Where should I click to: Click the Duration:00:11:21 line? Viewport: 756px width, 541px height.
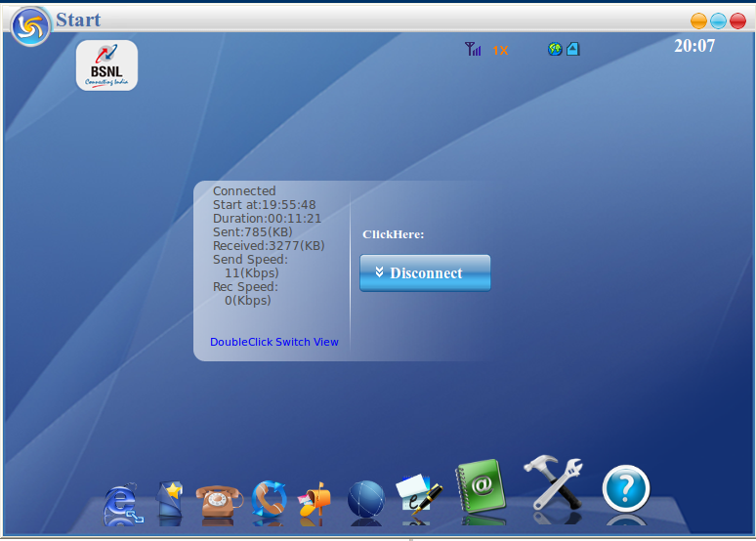(x=267, y=219)
